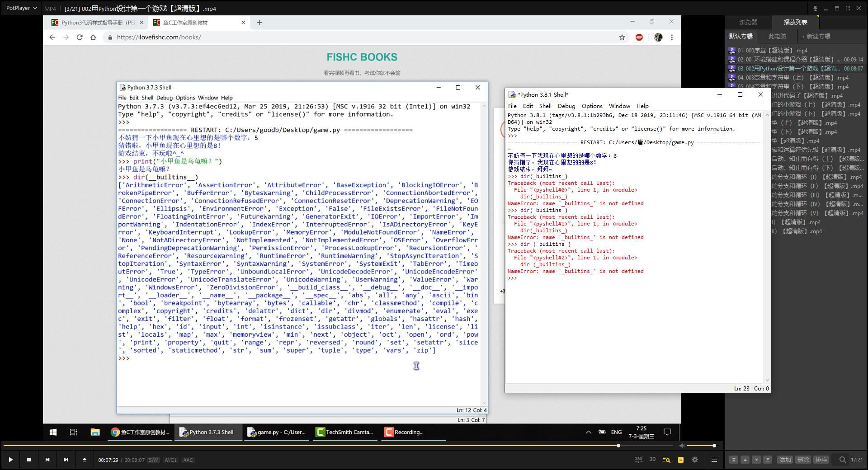Image resolution: width=868 pixels, height=470 pixels.
Task: Mute audio using the speaker icon
Action: pos(682,446)
